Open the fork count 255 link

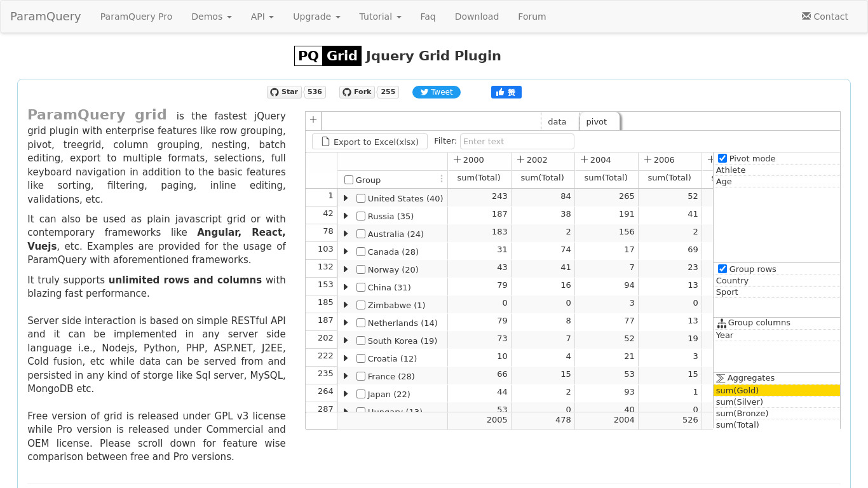pos(388,92)
